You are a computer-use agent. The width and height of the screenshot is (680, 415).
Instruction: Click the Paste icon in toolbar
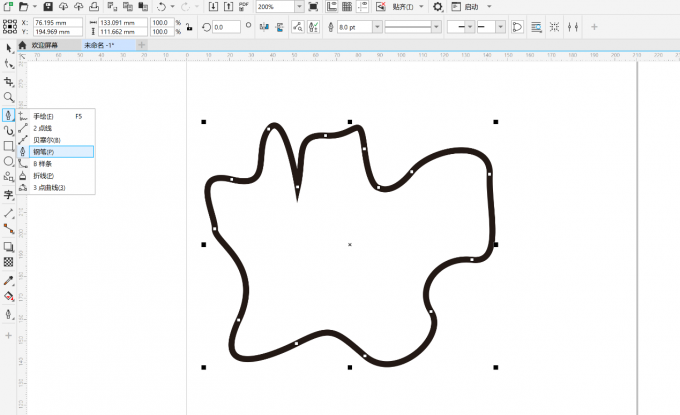click(x=143, y=7)
